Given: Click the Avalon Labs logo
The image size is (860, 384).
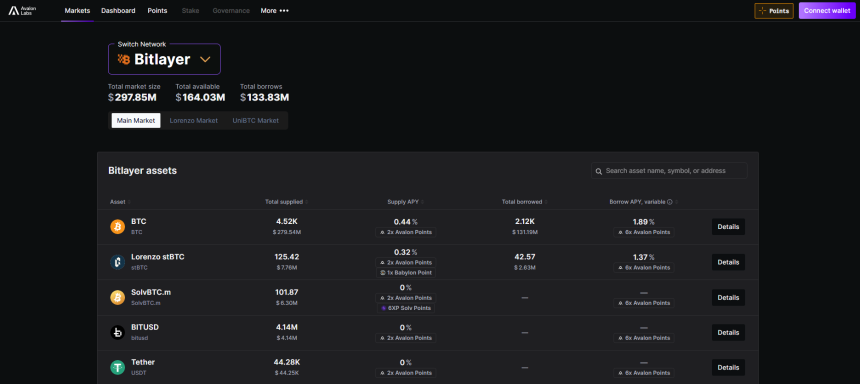Looking at the screenshot, I should tap(22, 10).
